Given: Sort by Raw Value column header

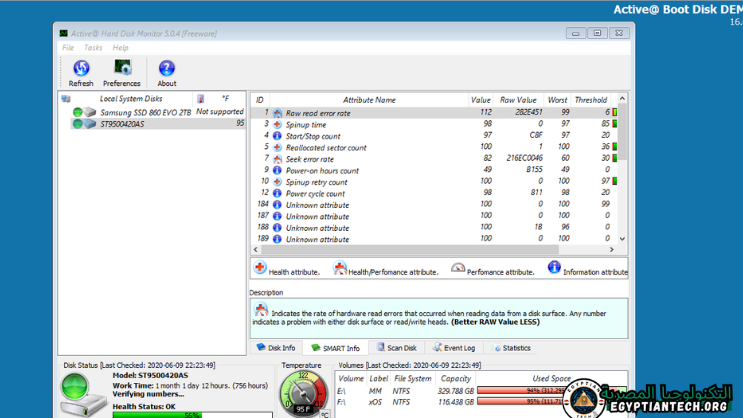Looking at the screenshot, I should coord(518,100).
